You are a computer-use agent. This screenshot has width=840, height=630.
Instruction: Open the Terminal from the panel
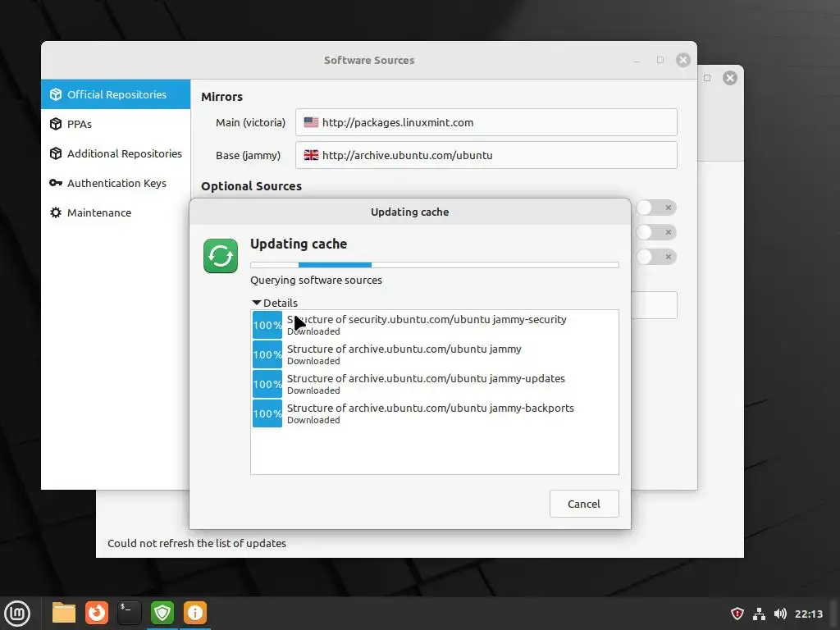(x=129, y=613)
